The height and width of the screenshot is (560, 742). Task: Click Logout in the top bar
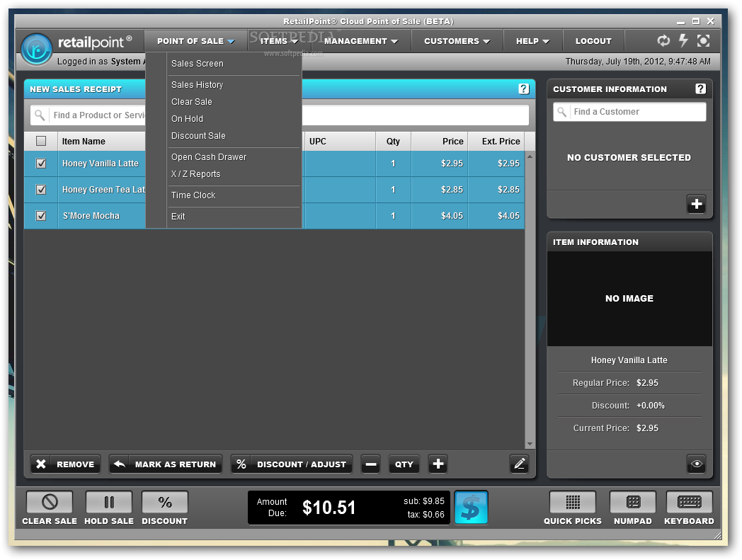pos(593,41)
